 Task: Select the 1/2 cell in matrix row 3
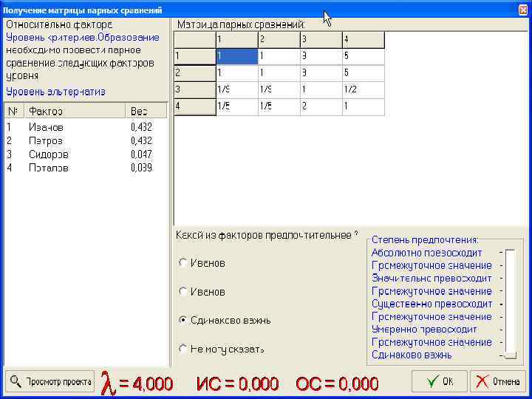pos(364,90)
